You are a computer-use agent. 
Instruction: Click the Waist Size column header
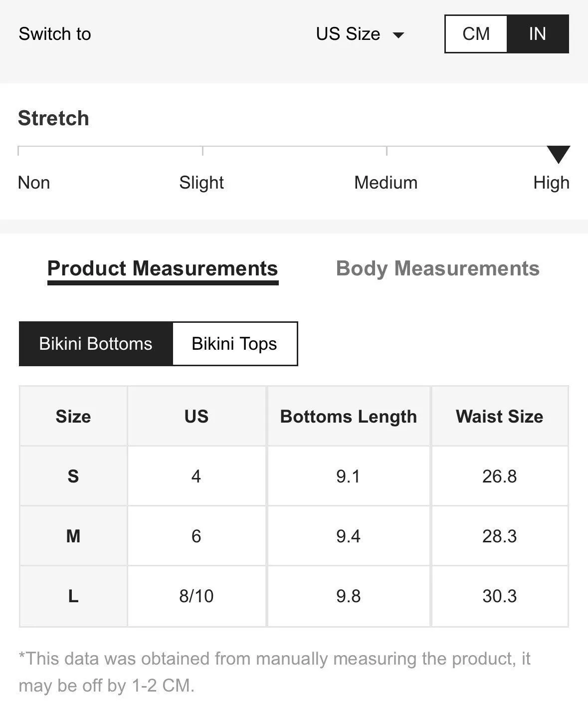pyautogui.click(x=499, y=416)
